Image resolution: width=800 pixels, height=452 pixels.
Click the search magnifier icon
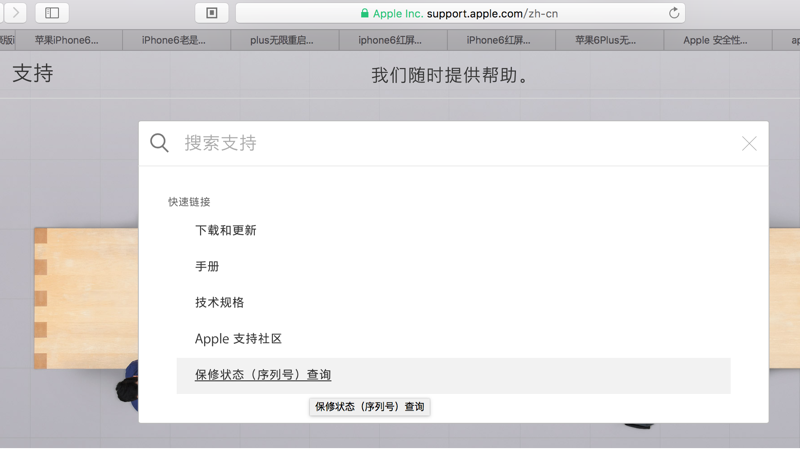[159, 143]
